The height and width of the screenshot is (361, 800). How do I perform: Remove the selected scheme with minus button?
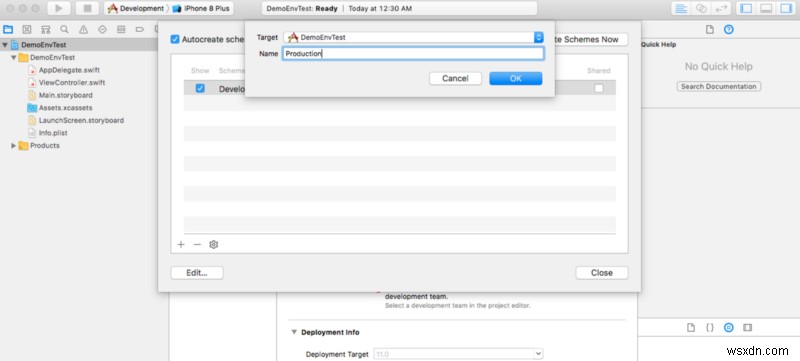[x=197, y=245]
